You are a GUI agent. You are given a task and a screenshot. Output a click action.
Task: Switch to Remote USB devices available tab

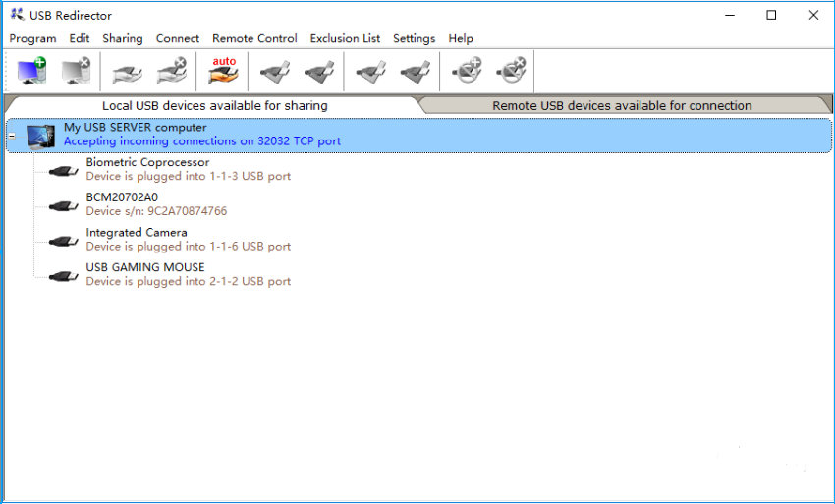pos(622,105)
